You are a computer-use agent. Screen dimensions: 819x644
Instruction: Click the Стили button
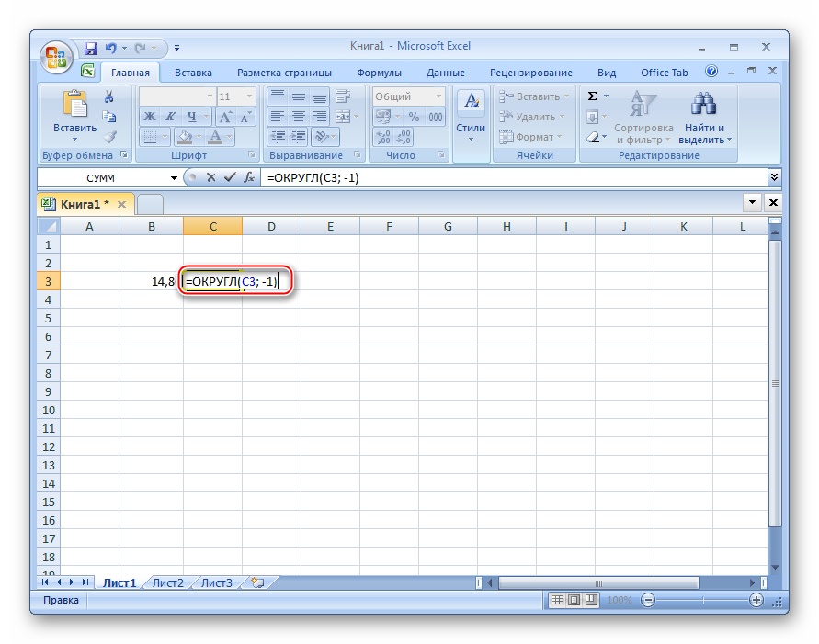(x=471, y=115)
